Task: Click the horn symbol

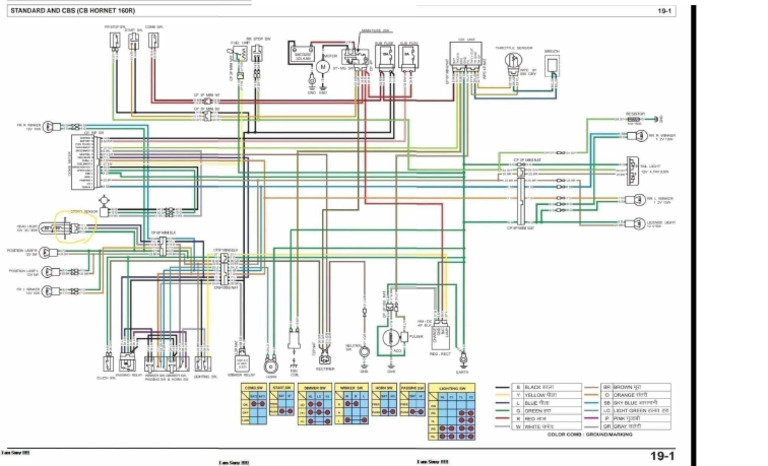Action: [x=270, y=366]
